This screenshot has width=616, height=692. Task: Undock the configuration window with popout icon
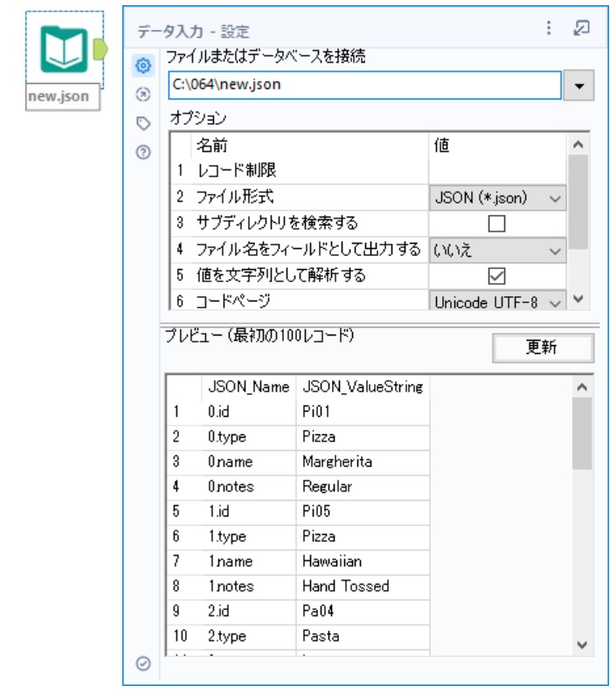click(x=581, y=29)
